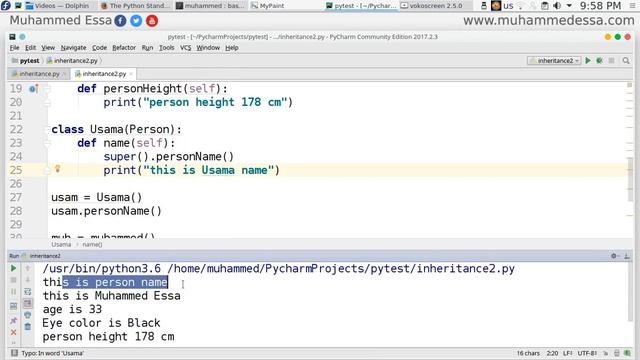
Task: Select the inheritance2 run tab
Action: coord(41,256)
